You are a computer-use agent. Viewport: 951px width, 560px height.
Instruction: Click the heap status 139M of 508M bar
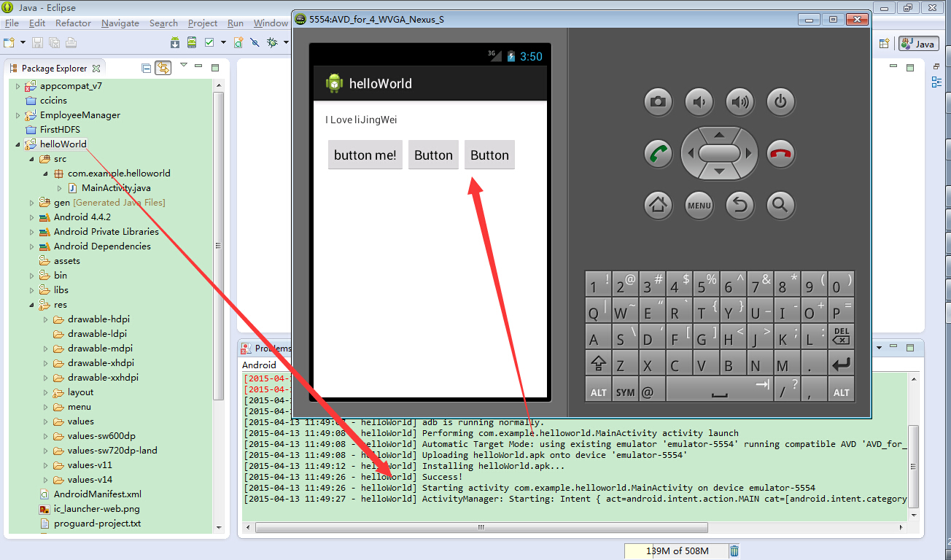point(675,551)
